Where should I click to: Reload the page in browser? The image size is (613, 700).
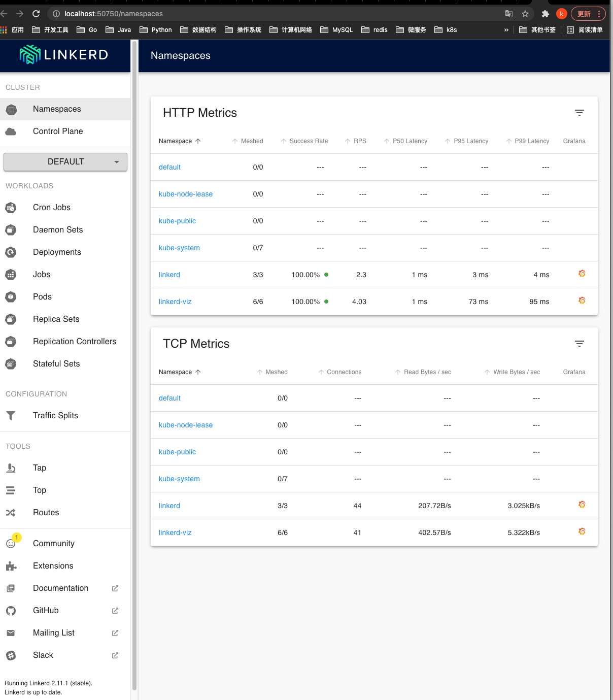click(36, 14)
